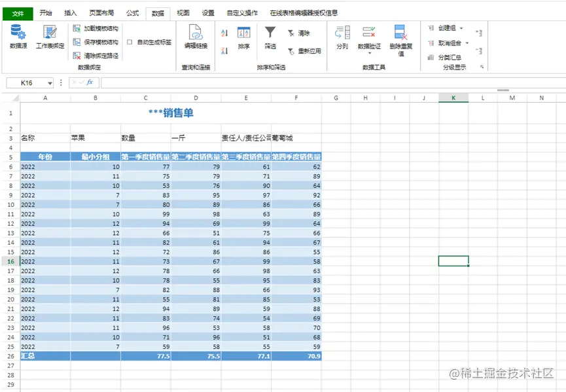Image resolution: width=566 pixels, height=392 pixels.
Task: Select the total cell showing 77.5
Action: point(146,356)
